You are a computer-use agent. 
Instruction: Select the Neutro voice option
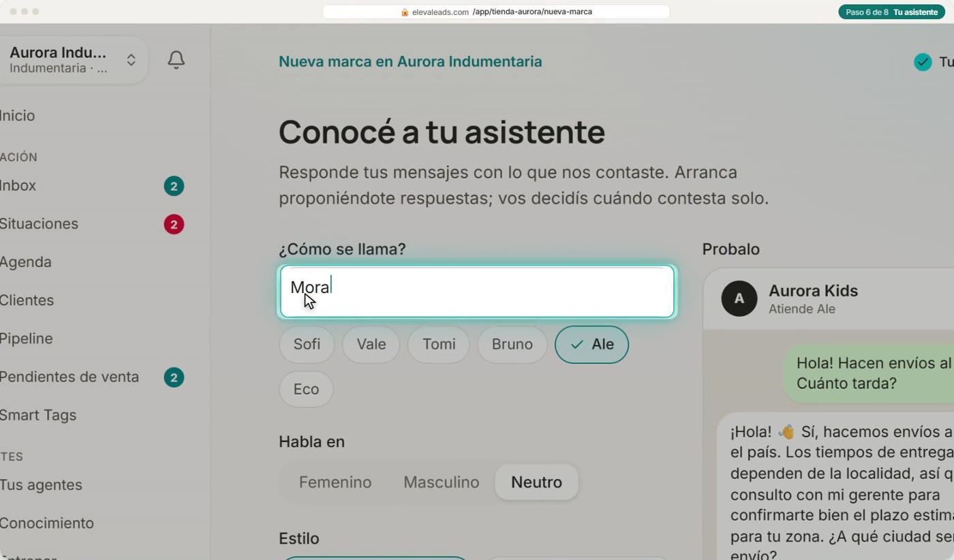536,482
